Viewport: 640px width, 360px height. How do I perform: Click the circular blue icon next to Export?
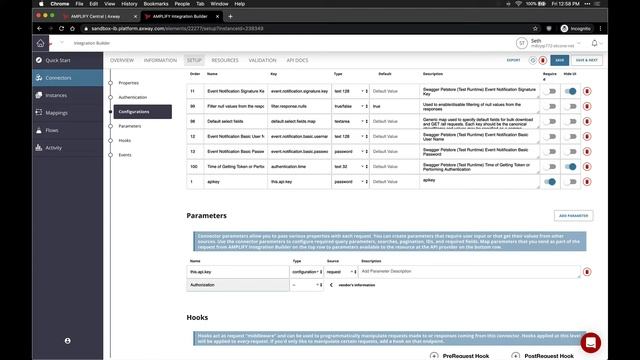click(532, 60)
